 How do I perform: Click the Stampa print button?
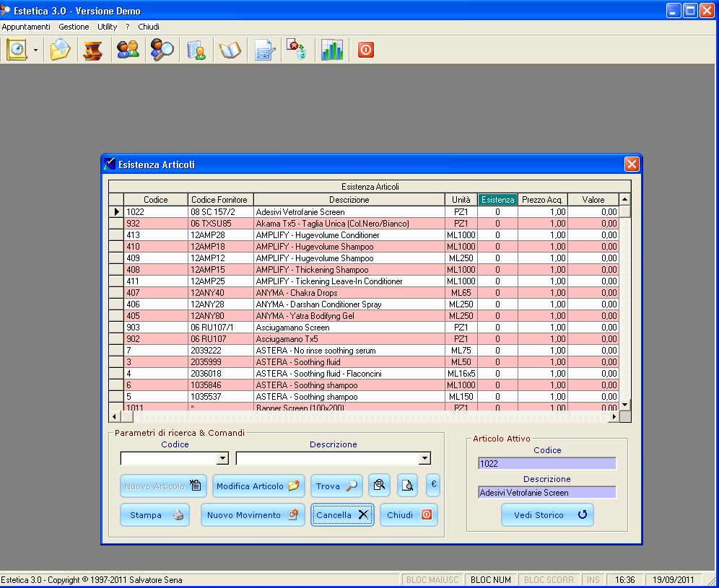[154, 514]
